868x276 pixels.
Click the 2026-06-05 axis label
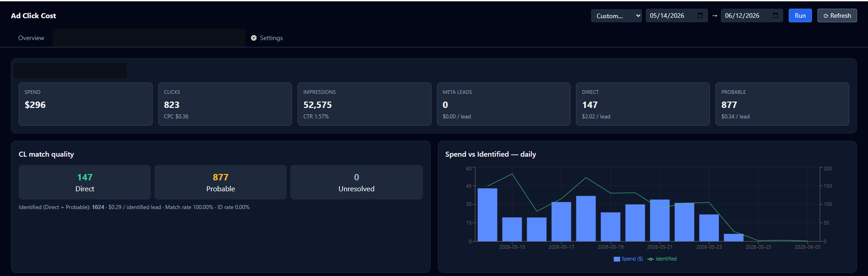[x=807, y=247]
